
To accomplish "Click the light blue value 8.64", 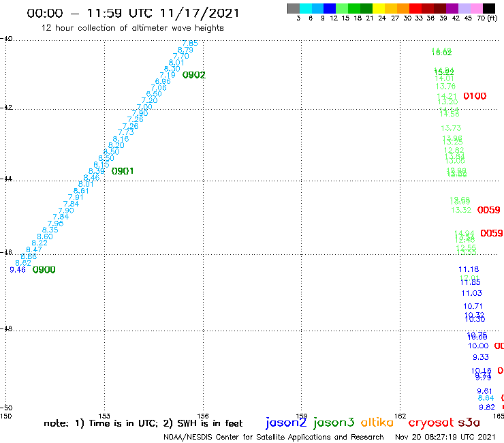I will [486, 398].
